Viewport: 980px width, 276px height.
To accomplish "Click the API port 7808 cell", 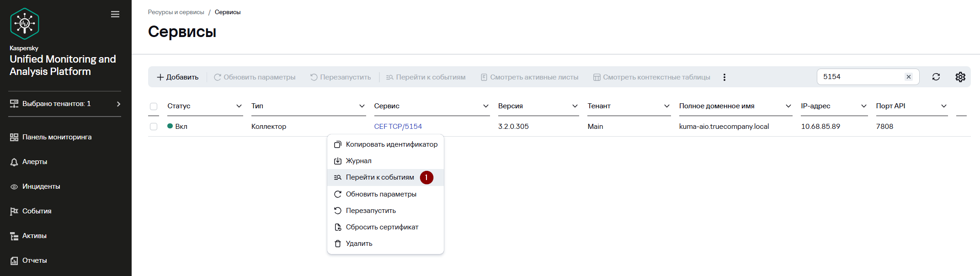I will click(884, 127).
